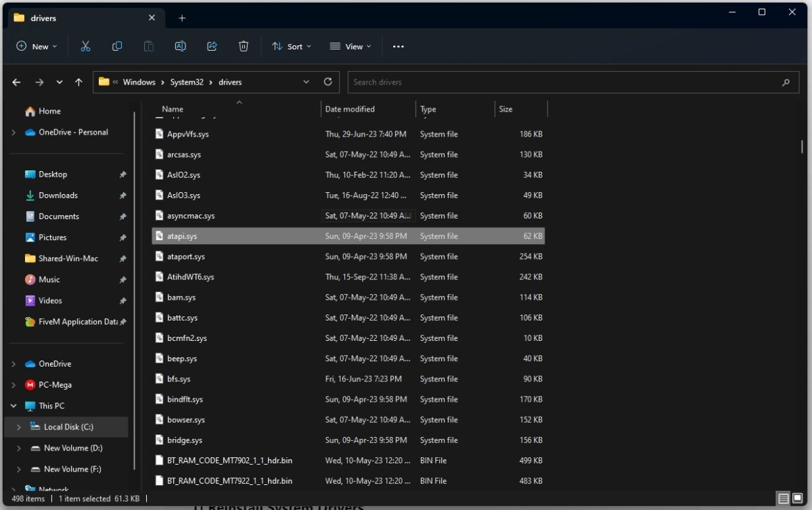Select the ataport.sys file

tap(186, 257)
